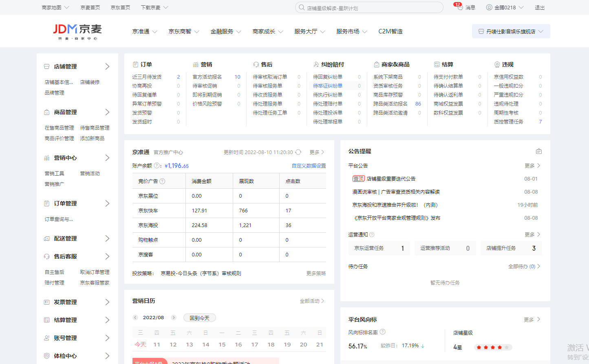The width and height of the screenshot is (589, 364).
Task: Click the help icon beside 运营通知
Action: [x=372, y=234]
